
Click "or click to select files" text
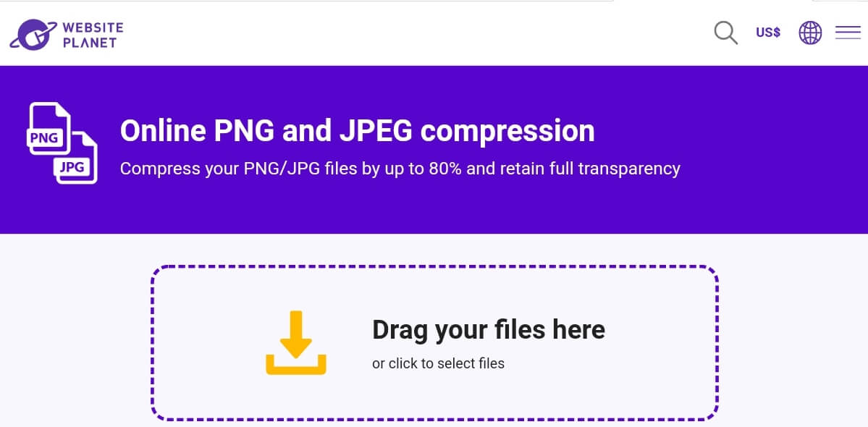[x=438, y=363]
